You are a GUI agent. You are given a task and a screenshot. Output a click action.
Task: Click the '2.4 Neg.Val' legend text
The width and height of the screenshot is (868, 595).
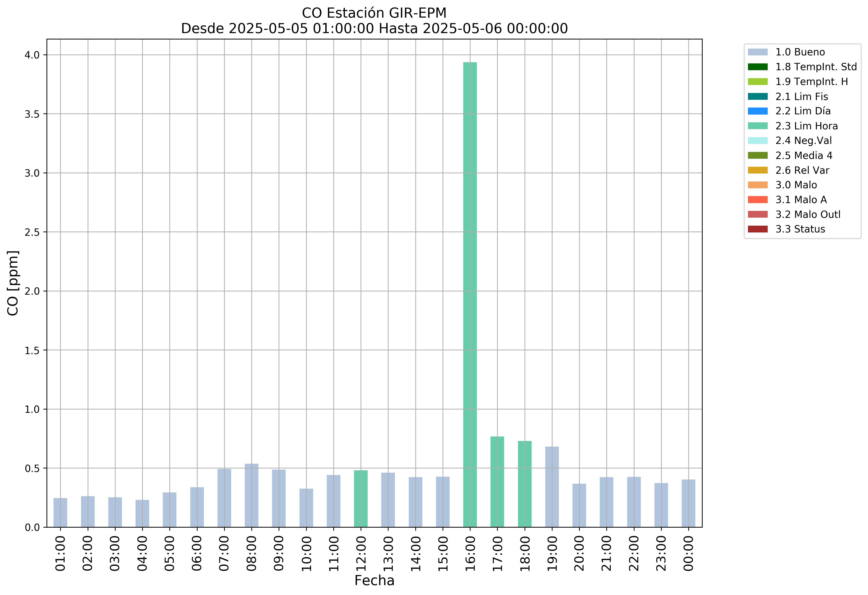804,141
